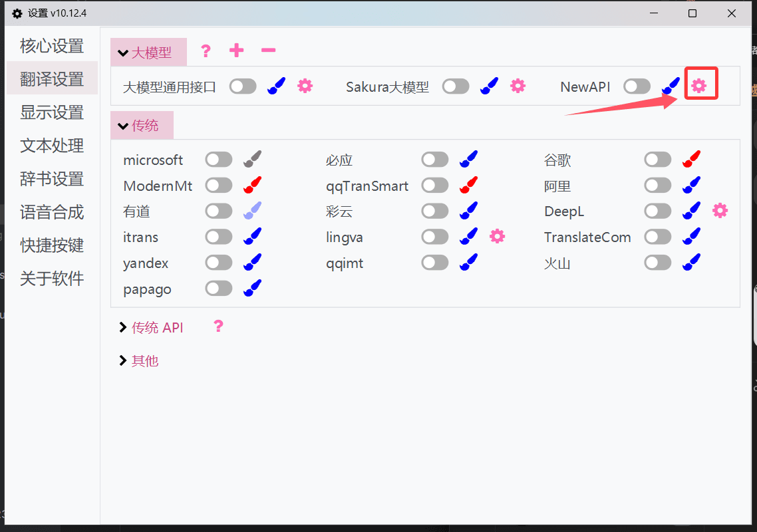Click the paintbrush icon next to papago
The width and height of the screenshot is (757, 532).
click(252, 288)
